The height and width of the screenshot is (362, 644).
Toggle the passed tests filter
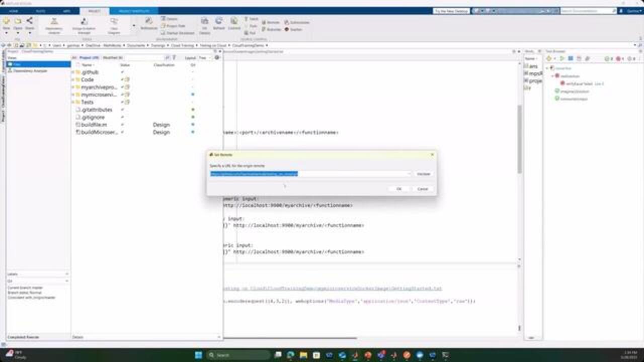coord(608,59)
